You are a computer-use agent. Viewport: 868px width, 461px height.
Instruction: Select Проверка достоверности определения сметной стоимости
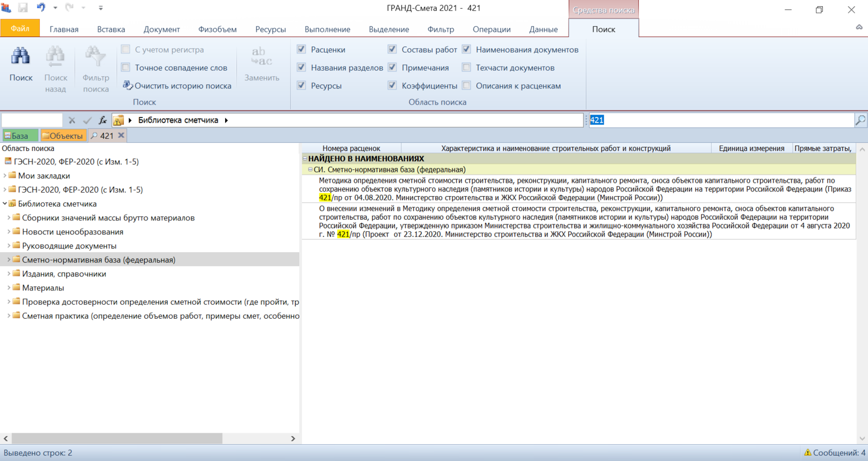pos(161,301)
